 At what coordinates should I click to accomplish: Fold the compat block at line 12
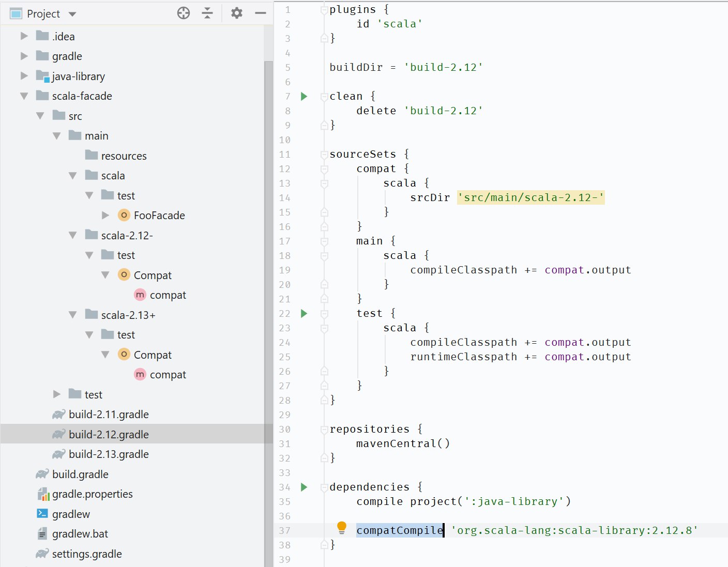point(324,168)
